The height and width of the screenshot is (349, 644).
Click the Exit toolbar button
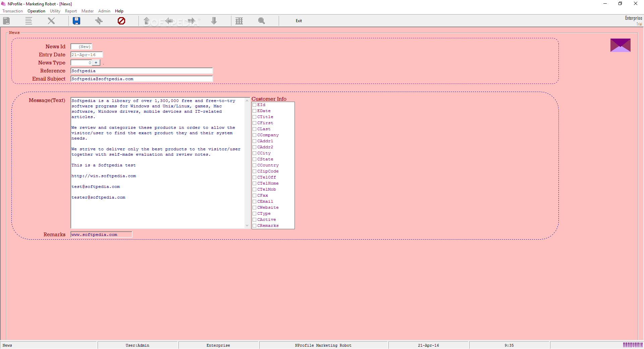pos(299,21)
